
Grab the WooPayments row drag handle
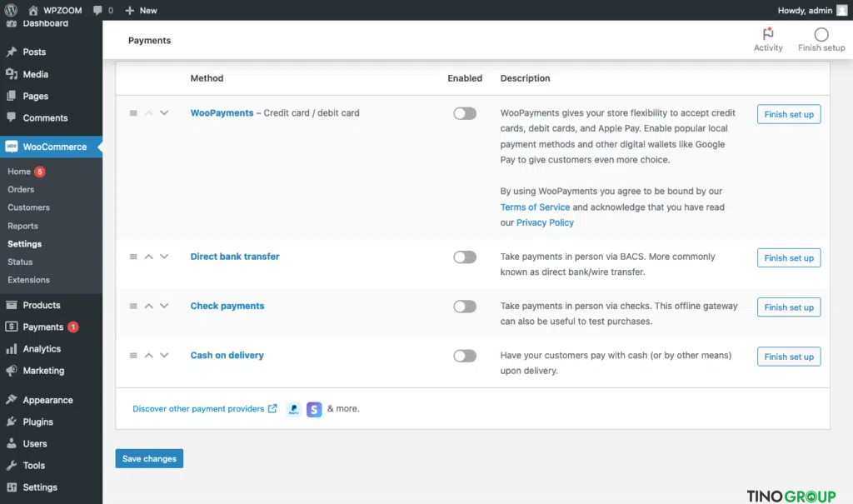133,113
